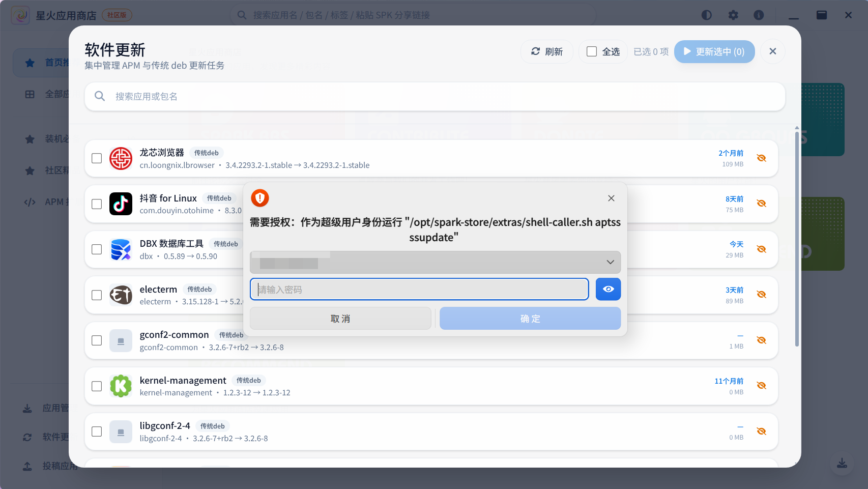The image size is (868, 489).
Task: Click 取消 to cancel authorization
Action: click(x=340, y=319)
